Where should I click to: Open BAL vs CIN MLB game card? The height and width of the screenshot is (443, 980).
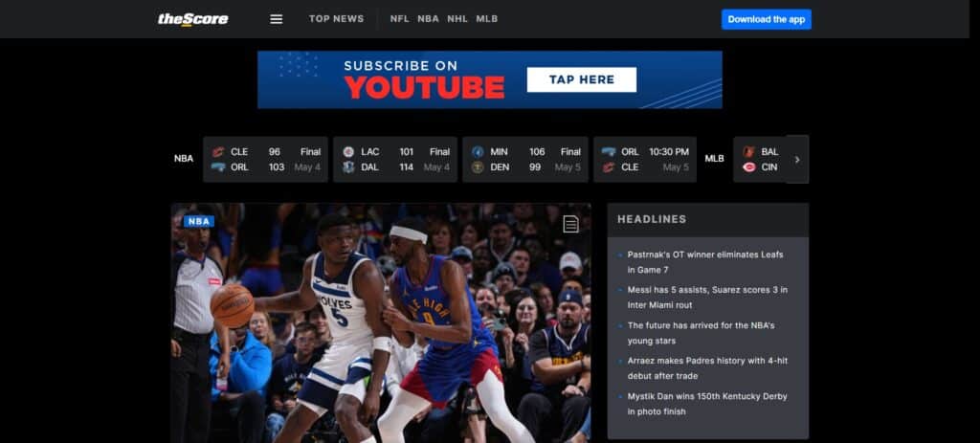pos(759,160)
